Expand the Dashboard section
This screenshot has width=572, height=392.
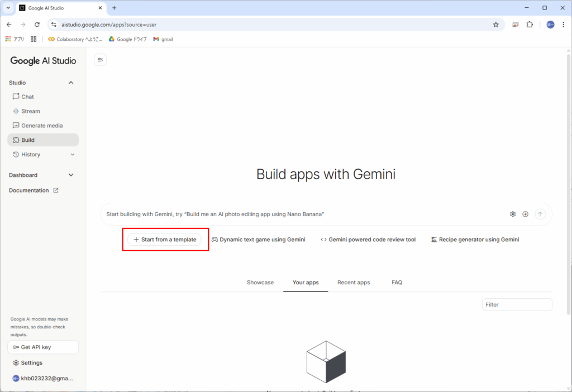tap(71, 175)
